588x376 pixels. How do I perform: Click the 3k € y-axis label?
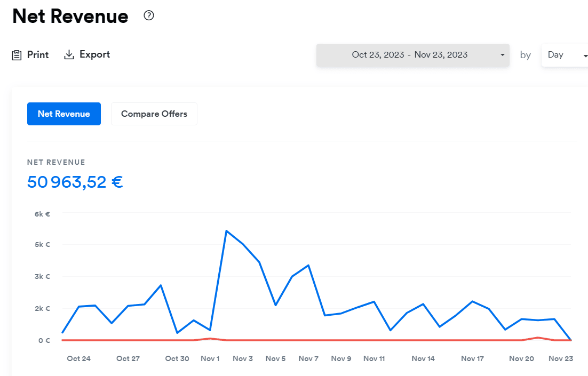tap(42, 276)
